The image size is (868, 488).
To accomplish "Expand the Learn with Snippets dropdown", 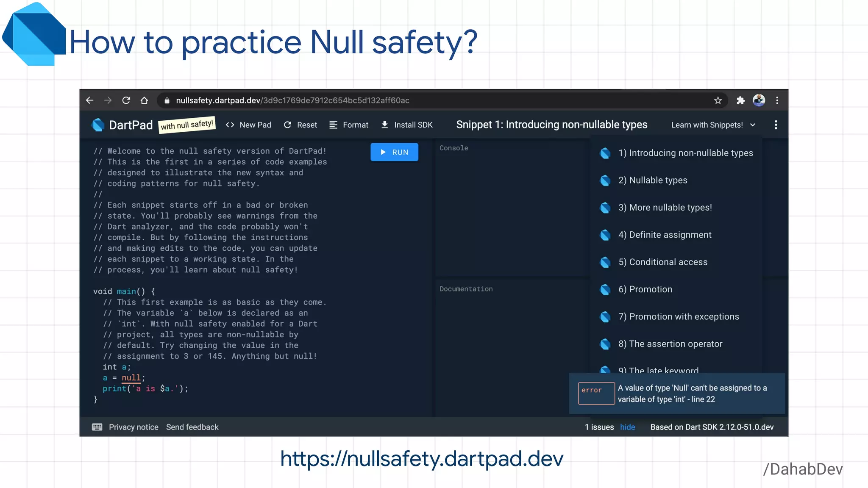I will 713,125.
